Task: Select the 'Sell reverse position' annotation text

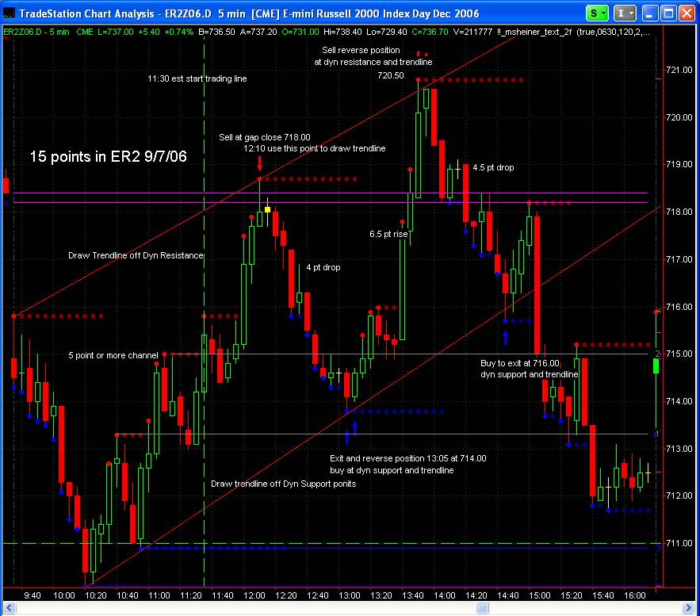Action: [x=361, y=50]
